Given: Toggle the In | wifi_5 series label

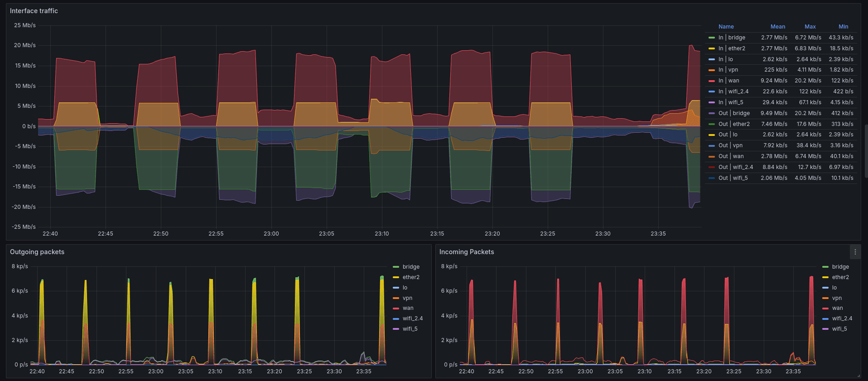Looking at the screenshot, I should 731,102.
